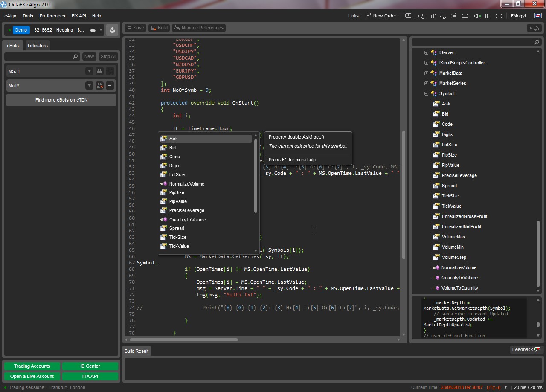Click the Links toolbar item
The width and height of the screenshot is (546, 392).
coord(353,16)
